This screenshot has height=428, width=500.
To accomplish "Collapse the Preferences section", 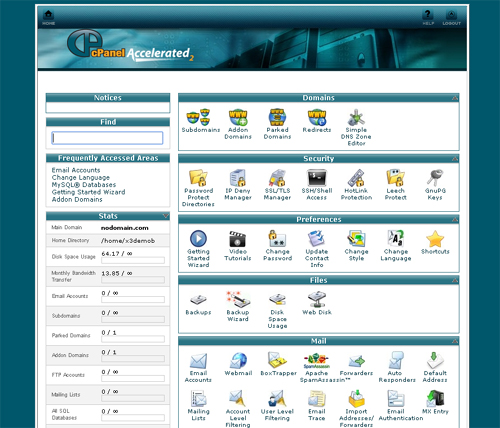I will [x=455, y=220].
